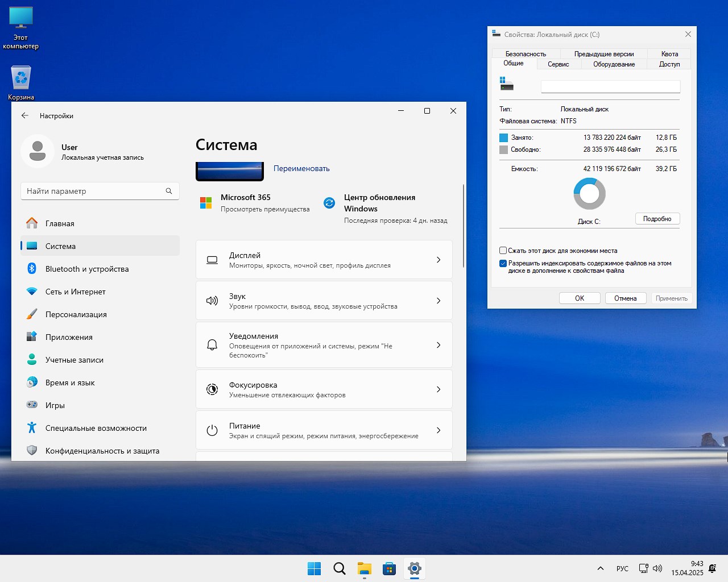Uncheck the allow file indexing checkbox
This screenshot has height=582, width=728.
tap(503, 264)
